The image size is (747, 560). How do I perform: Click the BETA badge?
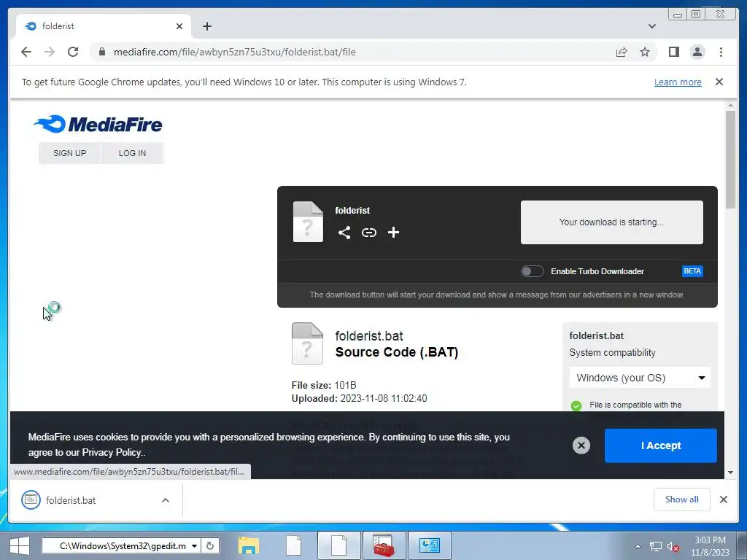[x=692, y=271]
